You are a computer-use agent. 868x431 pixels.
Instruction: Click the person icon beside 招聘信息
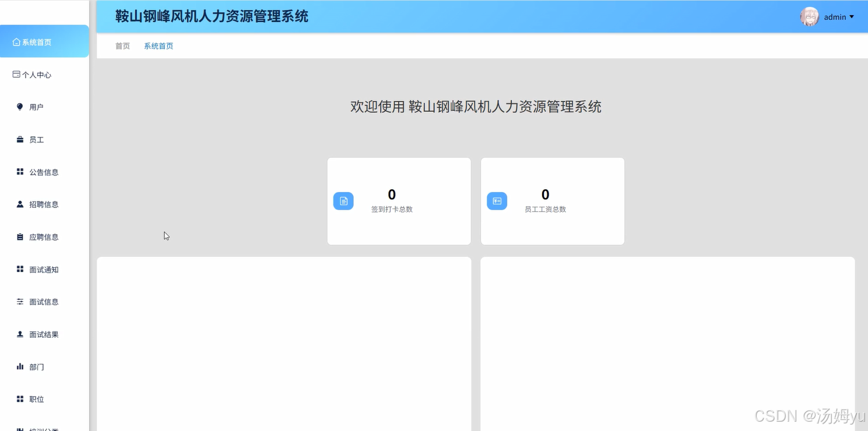20,204
